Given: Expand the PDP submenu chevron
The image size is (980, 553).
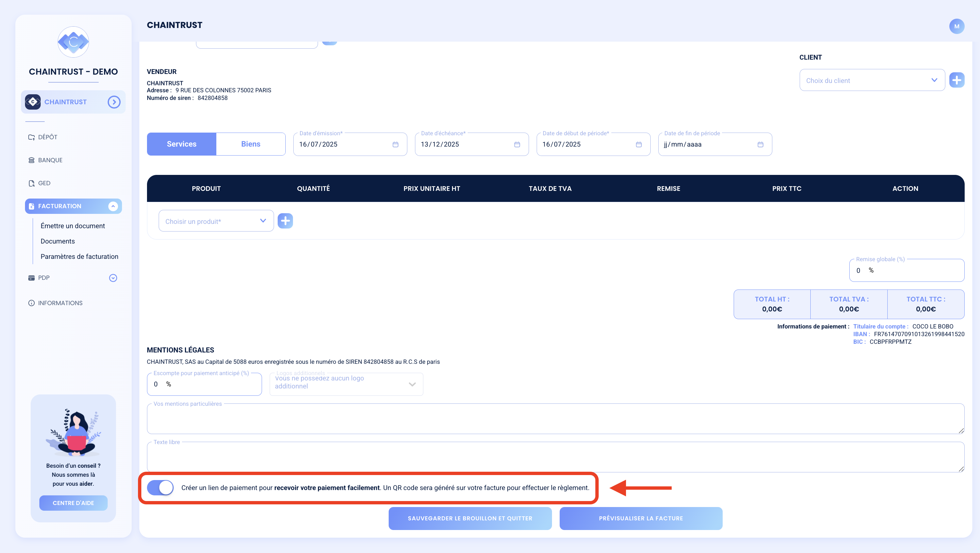Looking at the screenshot, I should coord(113,278).
